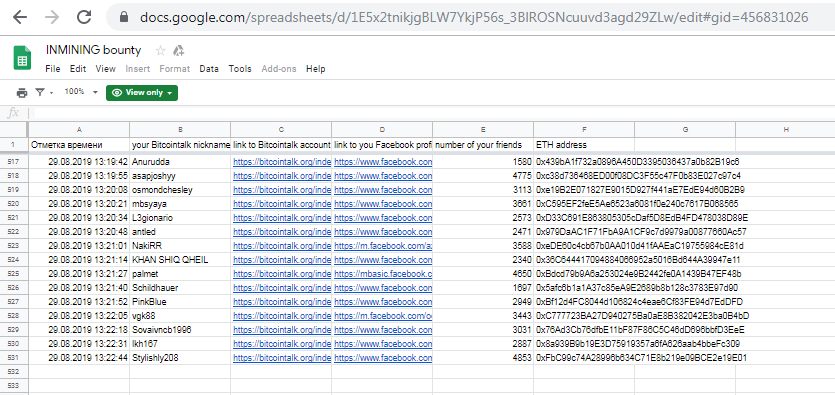Click the add to Drive icon
The width and height of the screenshot is (835, 395).
[178, 51]
